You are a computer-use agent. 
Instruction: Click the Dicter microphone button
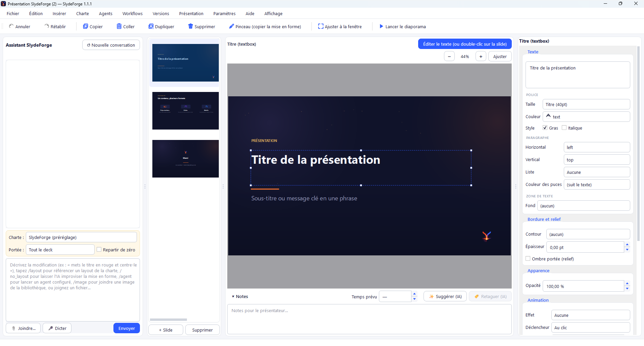pyautogui.click(x=57, y=328)
